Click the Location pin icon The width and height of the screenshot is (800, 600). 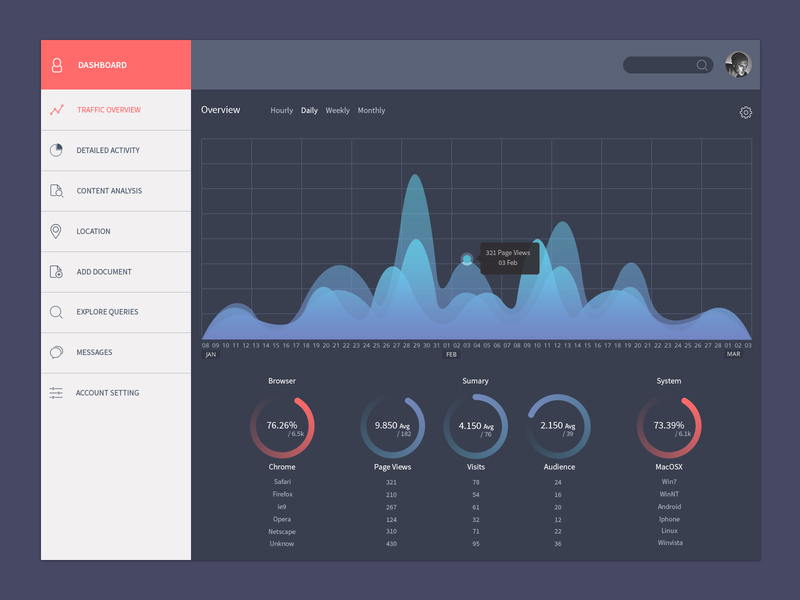click(56, 231)
